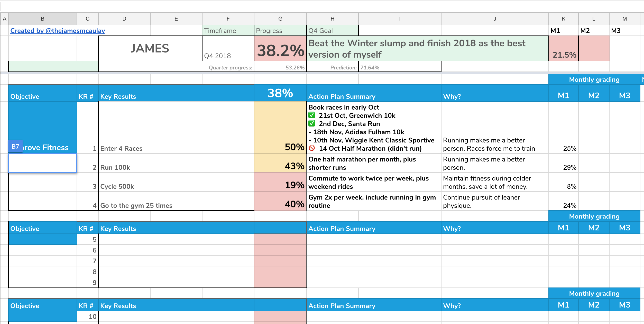Click the 25% M1 grade
Screen dimensions: 644x324
click(x=564, y=128)
